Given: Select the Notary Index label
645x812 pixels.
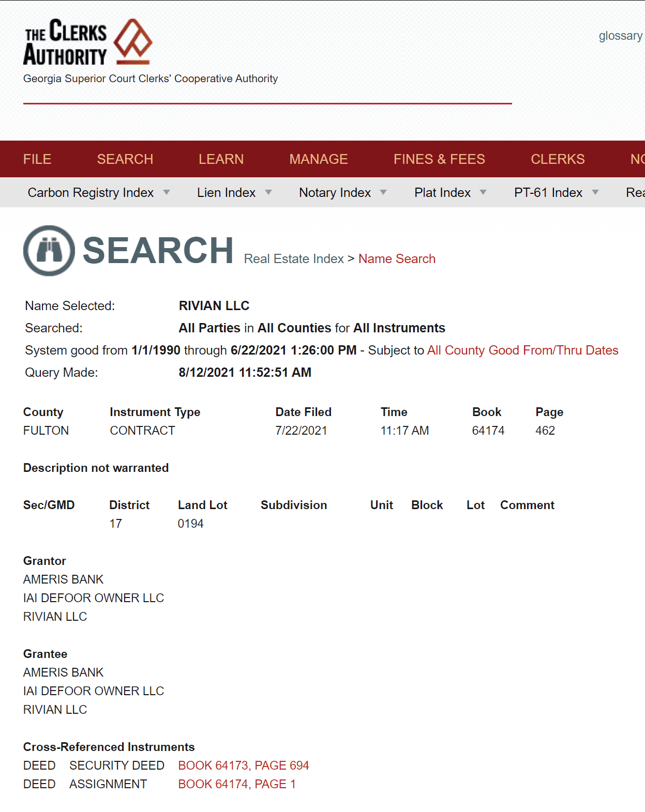Looking at the screenshot, I should (335, 192).
